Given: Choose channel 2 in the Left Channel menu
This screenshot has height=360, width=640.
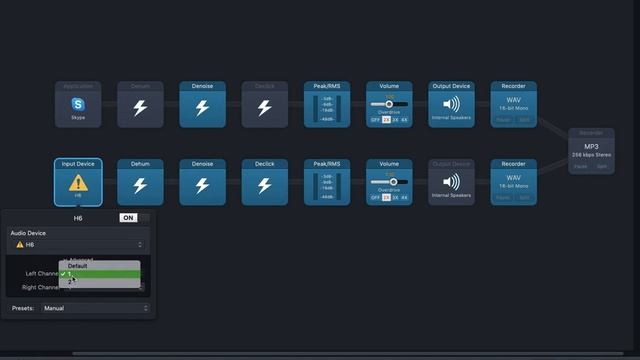Looking at the screenshot, I should pos(100,282).
